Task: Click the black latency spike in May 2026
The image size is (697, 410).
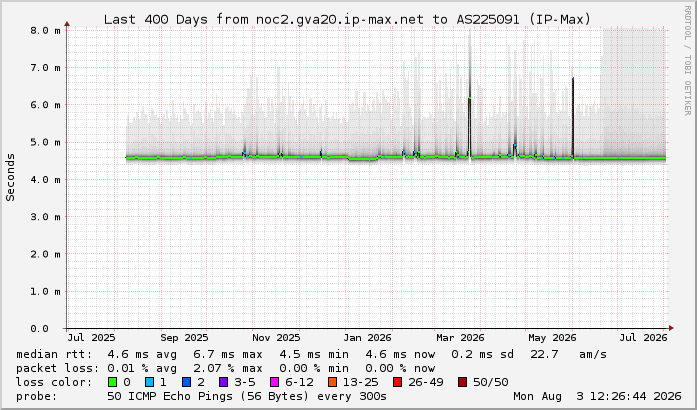Action: coord(573,118)
